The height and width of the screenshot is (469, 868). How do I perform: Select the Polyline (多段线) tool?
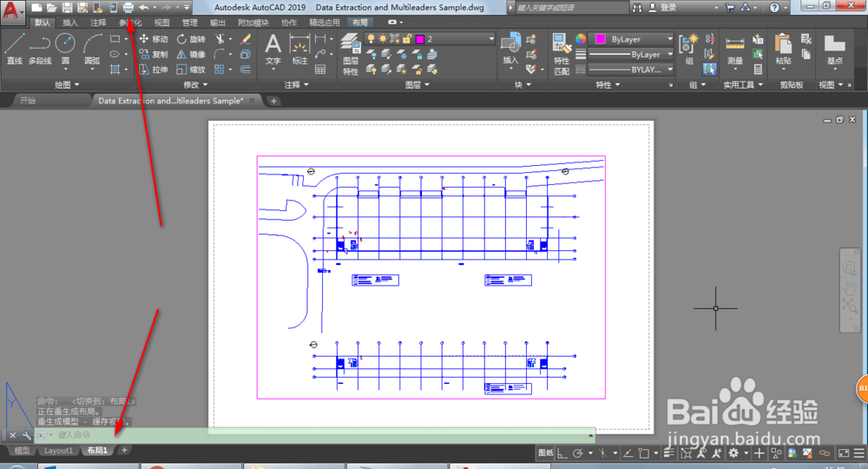pyautogui.click(x=40, y=49)
